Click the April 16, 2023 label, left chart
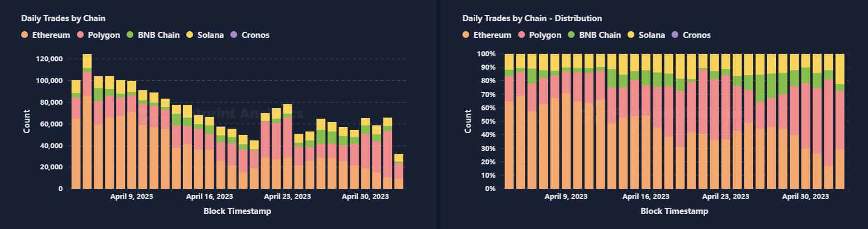This screenshot has height=229, width=868. tap(210, 197)
